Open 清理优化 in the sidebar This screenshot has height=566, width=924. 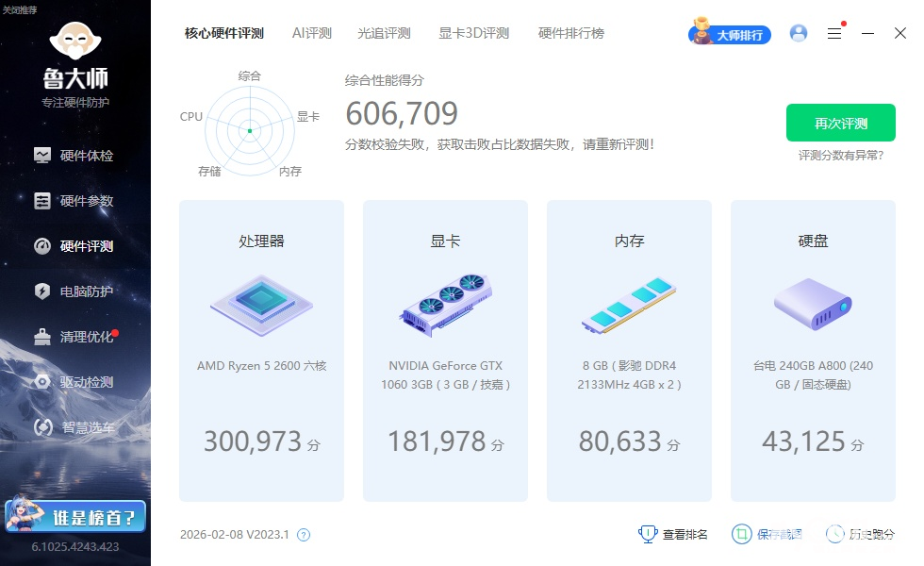click(x=74, y=337)
